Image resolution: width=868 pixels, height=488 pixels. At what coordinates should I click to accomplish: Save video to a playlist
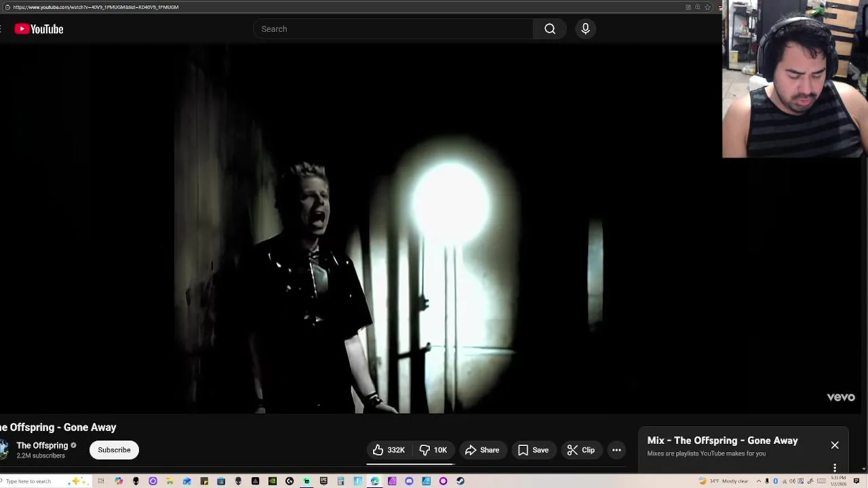533,450
